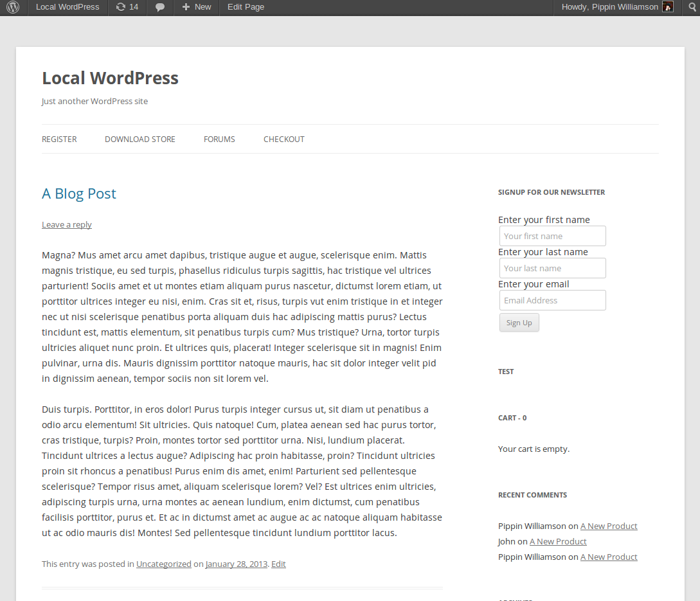Click the Leave a reply link
The image size is (700, 601).
tap(67, 224)
